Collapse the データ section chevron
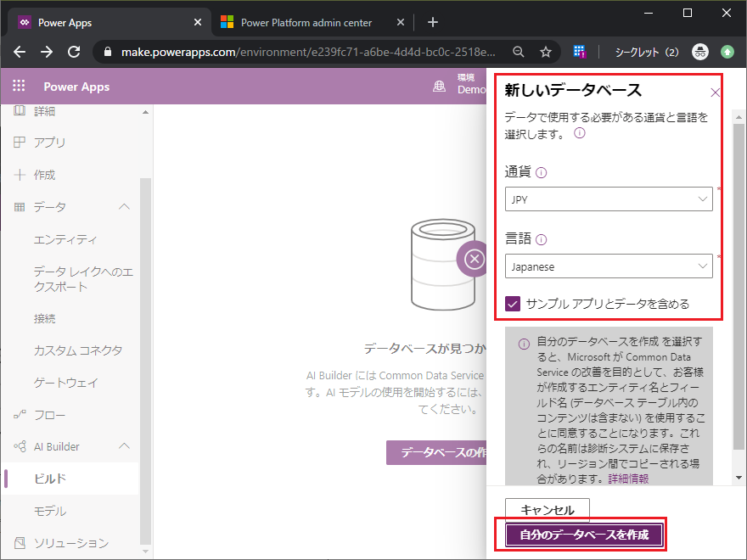Viewport: 747px width, 560px height. (124, 207)
